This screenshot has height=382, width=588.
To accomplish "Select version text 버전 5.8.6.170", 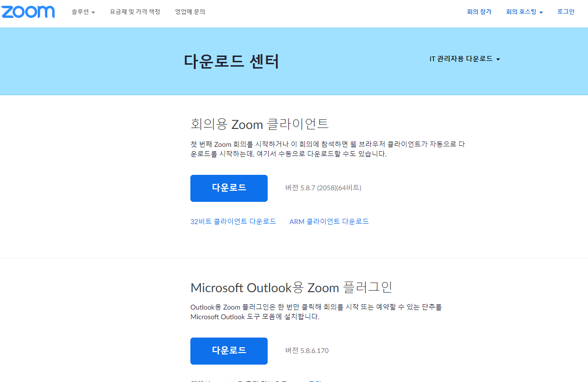I will 307,351.
